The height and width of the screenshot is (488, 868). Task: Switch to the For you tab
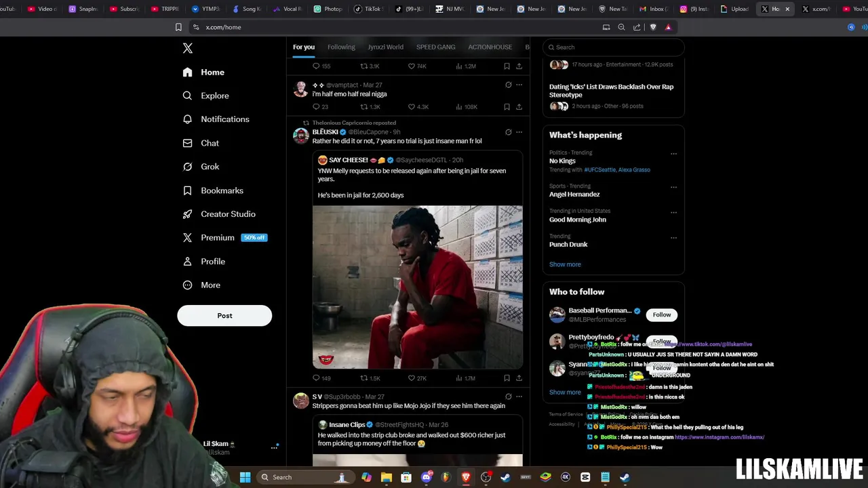tap(304, 47)
